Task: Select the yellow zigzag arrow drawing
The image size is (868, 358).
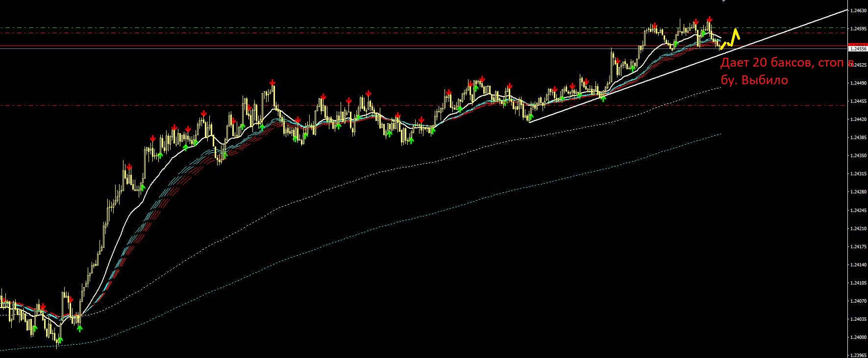Action: pos(729,39)
